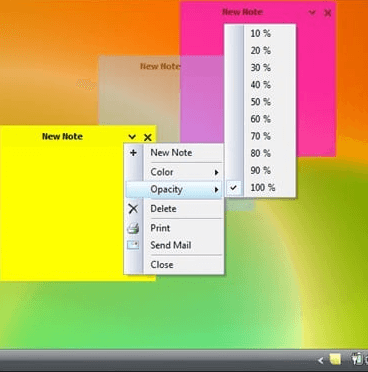The image size is (368, 372).
Task: Click the X delete icon in context menu
Action: (133, 209)
